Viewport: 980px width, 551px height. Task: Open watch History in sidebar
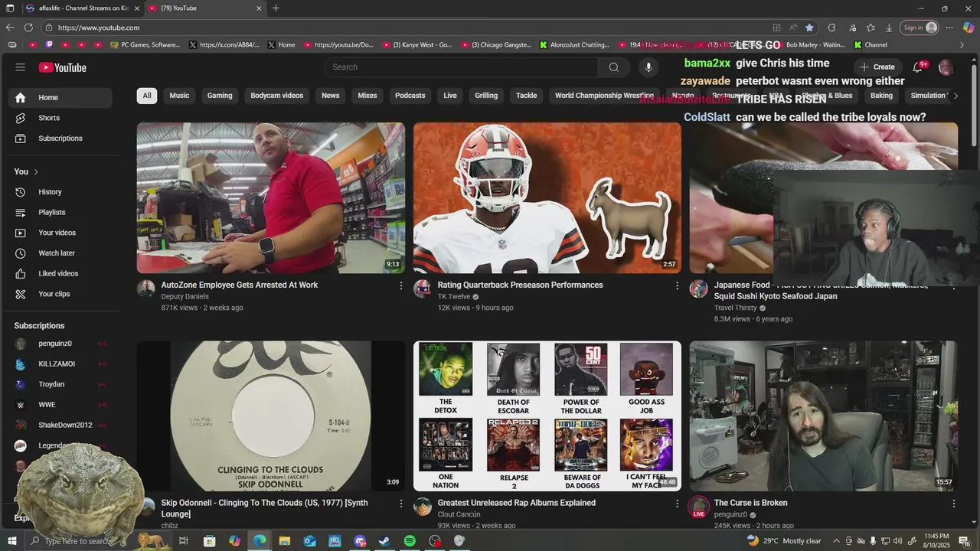60,192
